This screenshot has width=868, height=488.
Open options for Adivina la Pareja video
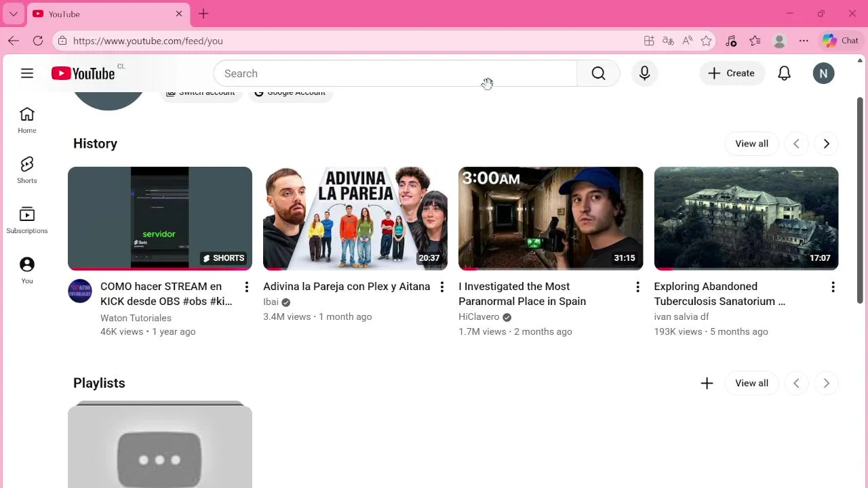(442, 287)
